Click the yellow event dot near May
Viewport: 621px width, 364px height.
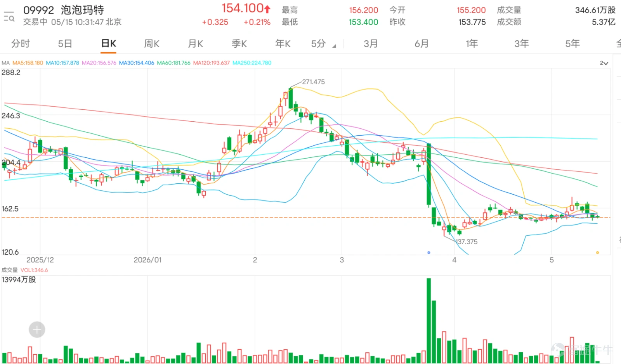tap(597, 252)
